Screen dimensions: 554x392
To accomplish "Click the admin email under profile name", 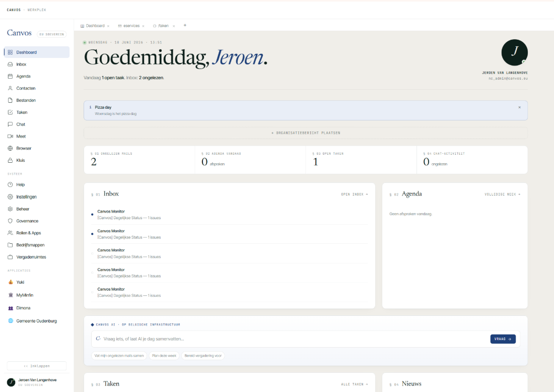I will tap(508, 79).
